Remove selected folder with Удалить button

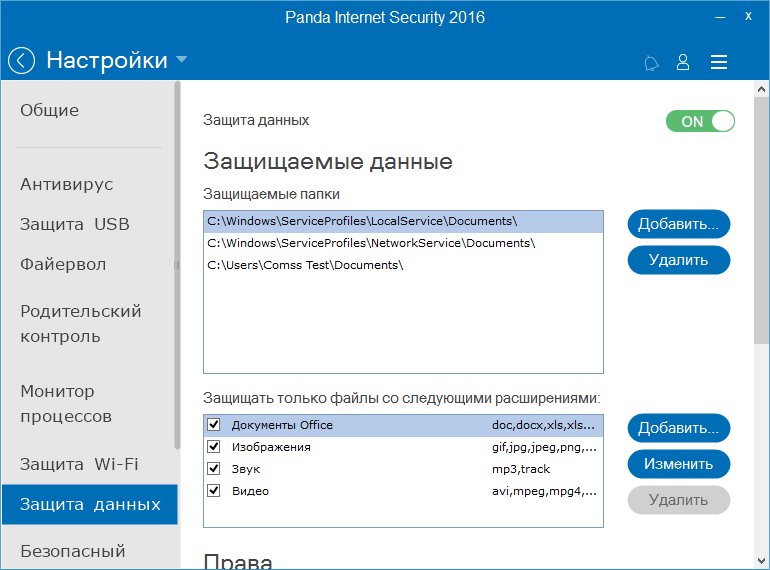point(679,260)
